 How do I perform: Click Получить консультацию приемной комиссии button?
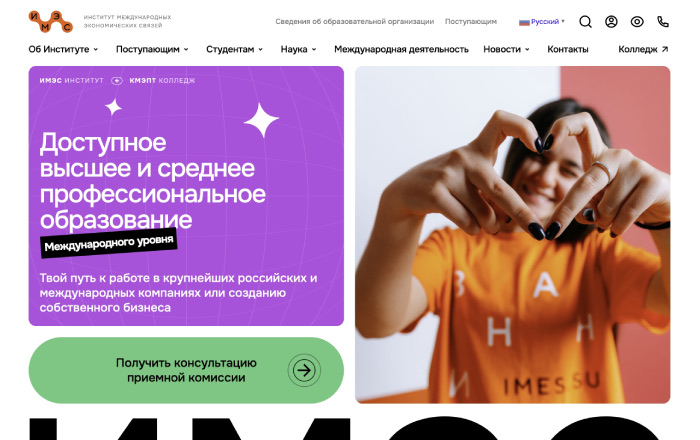point(186,370)
